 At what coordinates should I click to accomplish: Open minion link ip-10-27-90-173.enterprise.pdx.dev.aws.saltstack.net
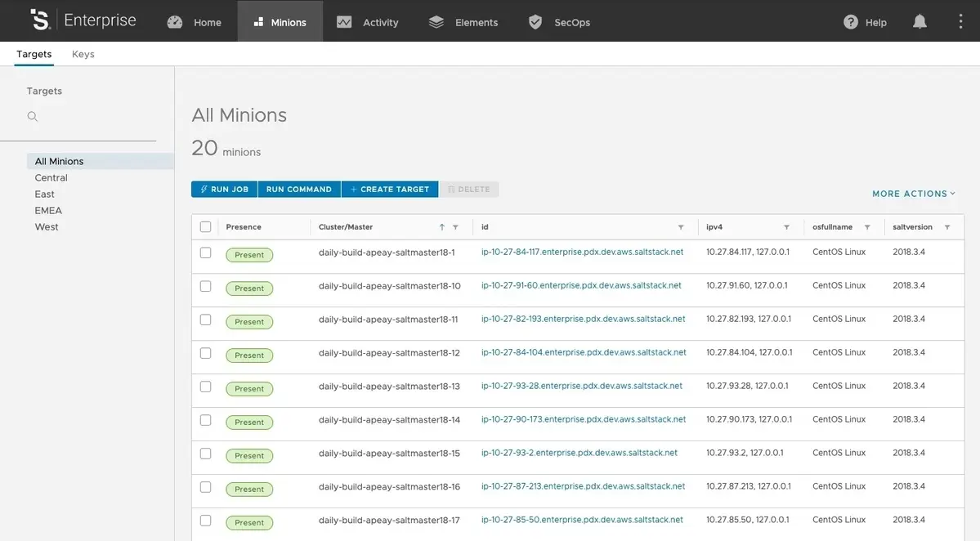coord(584,419)
